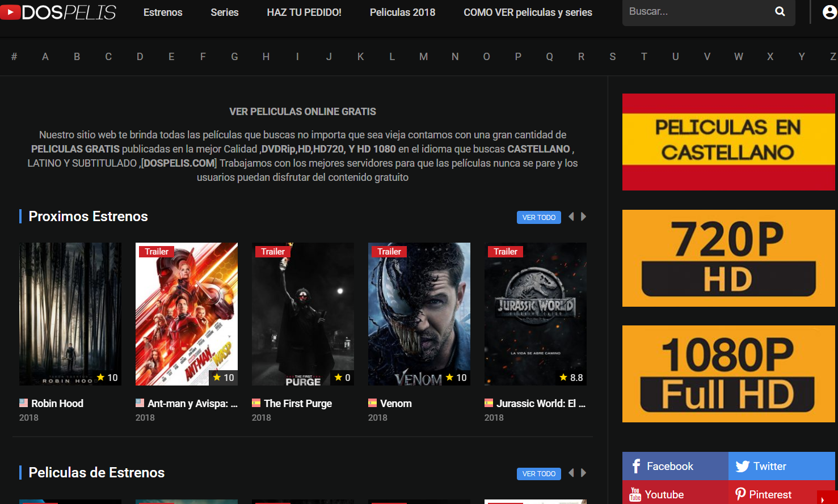
Task: Click the VER PELICULAS ONLINE GRATIS heading
Action: [302, 112]
